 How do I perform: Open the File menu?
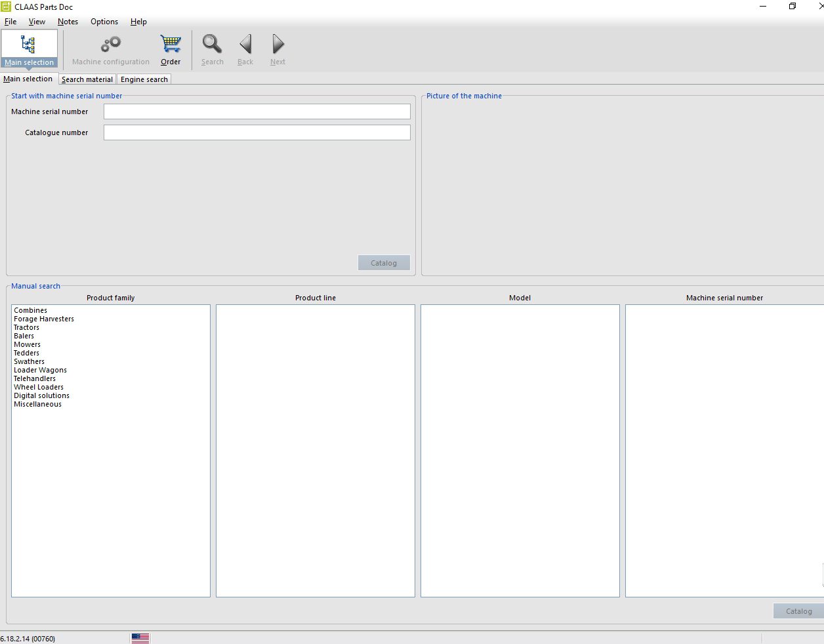[10, 22]
